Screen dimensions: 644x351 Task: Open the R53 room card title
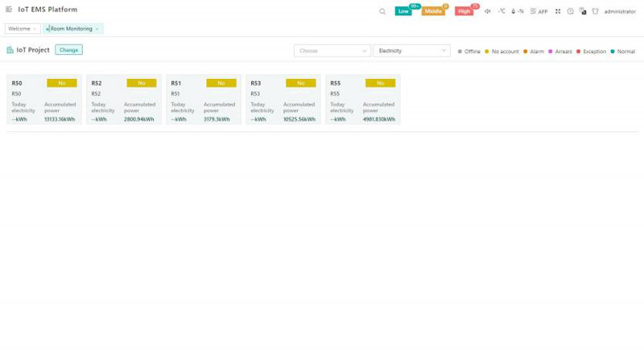pyautogui.click(x=255, y=84)
